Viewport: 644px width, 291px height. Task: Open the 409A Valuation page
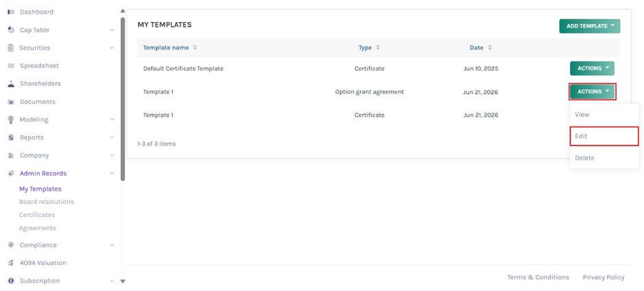(x=43, y=263)
